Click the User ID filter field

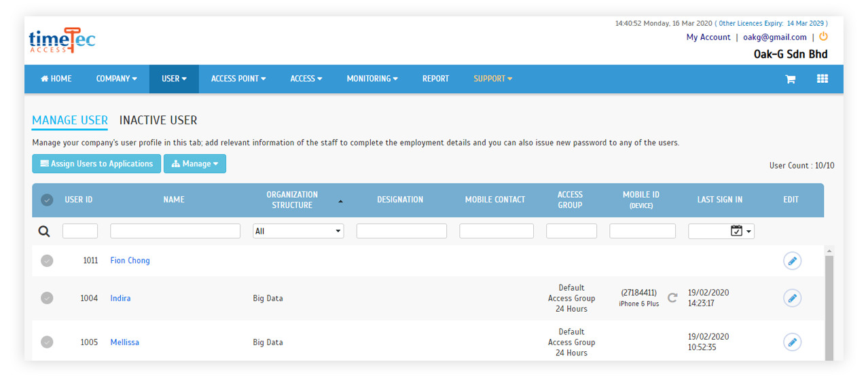pyautogui.click(x=80, y=232)
